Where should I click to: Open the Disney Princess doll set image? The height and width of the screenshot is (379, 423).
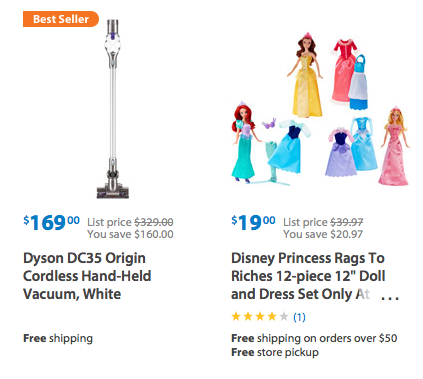tap(321, 109)
